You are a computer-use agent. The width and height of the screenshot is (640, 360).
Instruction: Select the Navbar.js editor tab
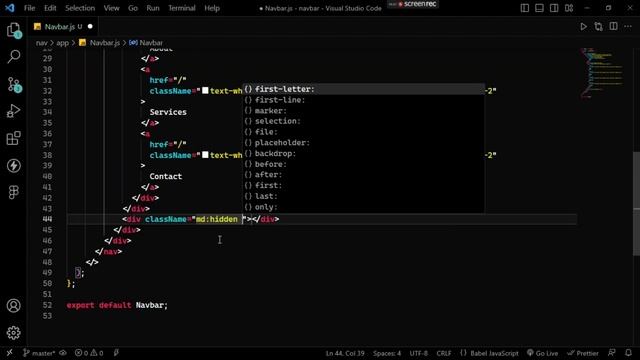pos(63,27)
